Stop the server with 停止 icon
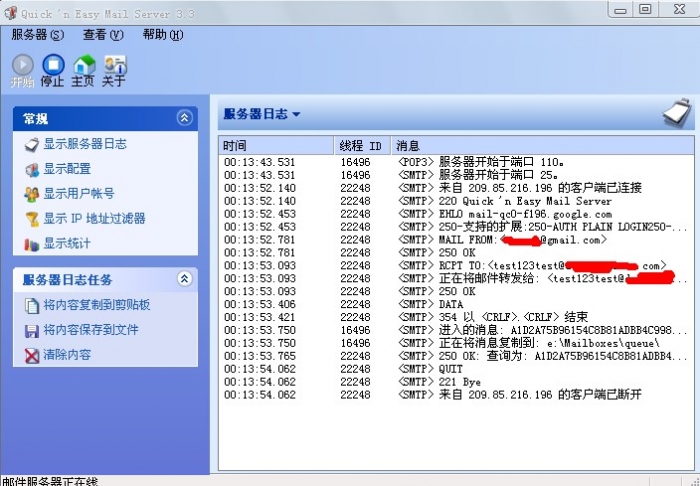 click(x=53, y=65)
